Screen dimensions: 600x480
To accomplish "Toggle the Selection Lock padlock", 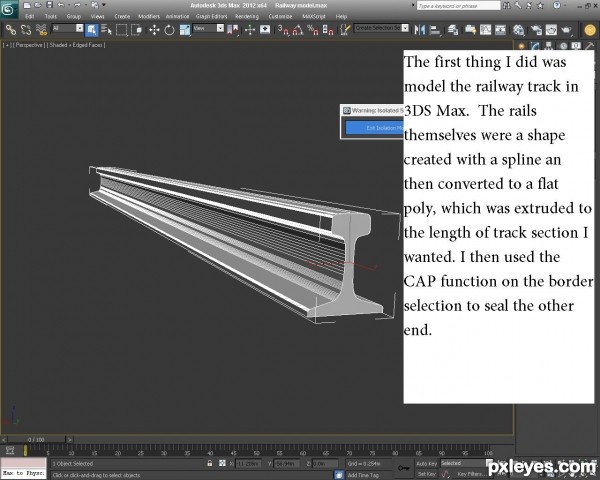I will tap(209, 463).
